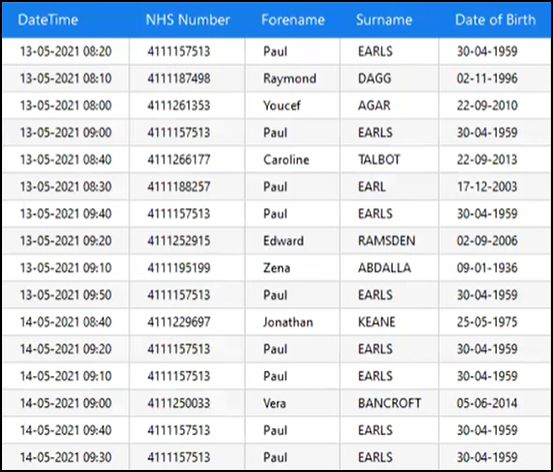Select NHS number 4111187498 cell
This screenshot has width=553, height=472.
click(187, 78)
